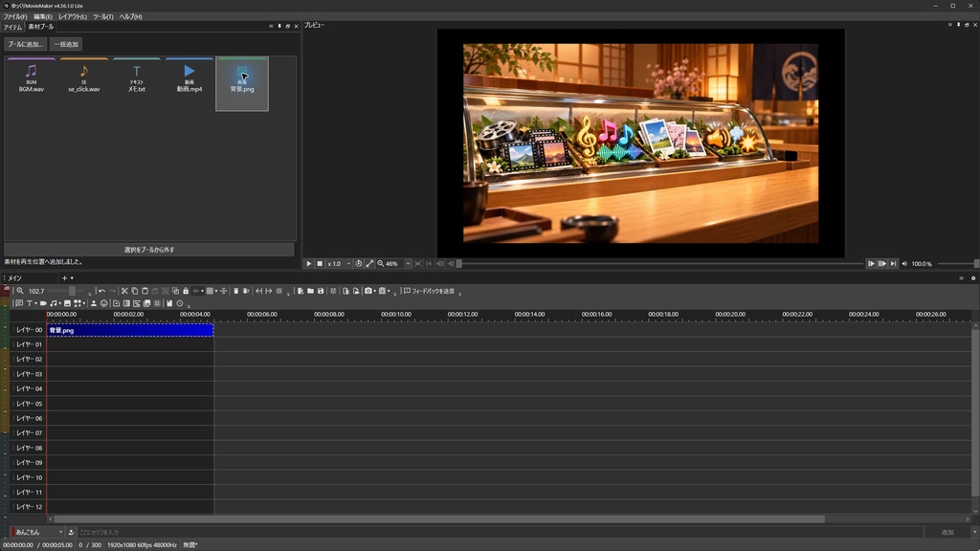Expand the dropdown arrow next to plus in メイン tab

pos(72,278)
